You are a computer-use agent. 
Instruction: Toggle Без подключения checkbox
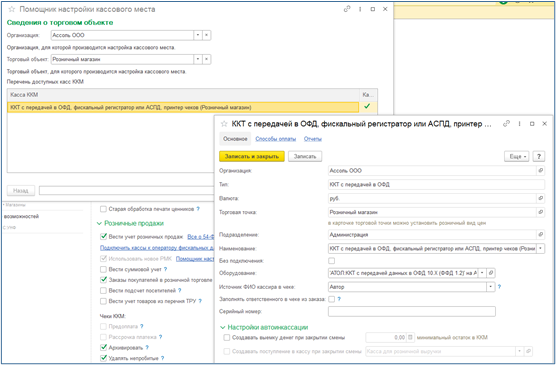coord(332,261)
